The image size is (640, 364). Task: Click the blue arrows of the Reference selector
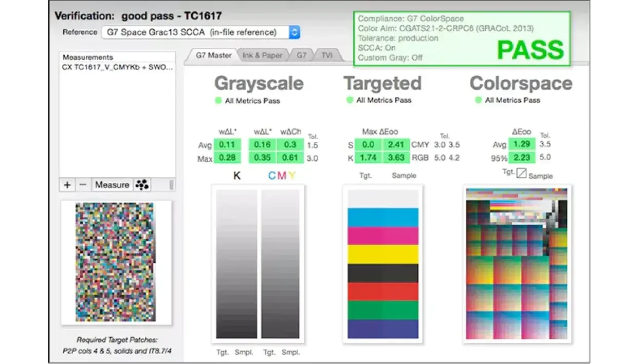coord(294,32)
